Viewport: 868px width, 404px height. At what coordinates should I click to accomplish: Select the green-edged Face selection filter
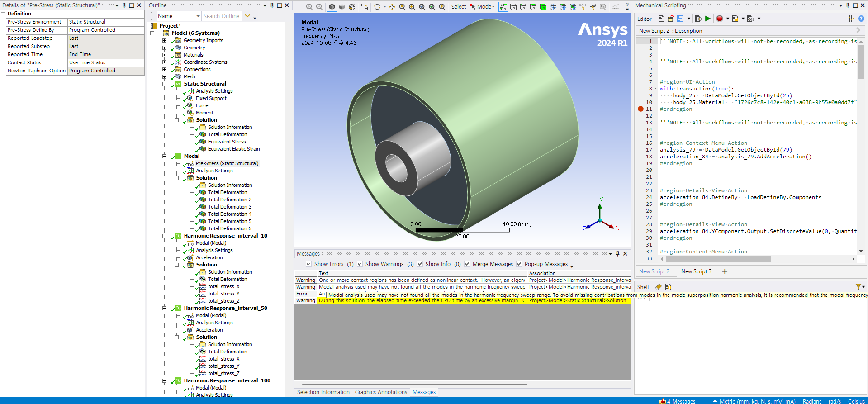coord(533,7)
